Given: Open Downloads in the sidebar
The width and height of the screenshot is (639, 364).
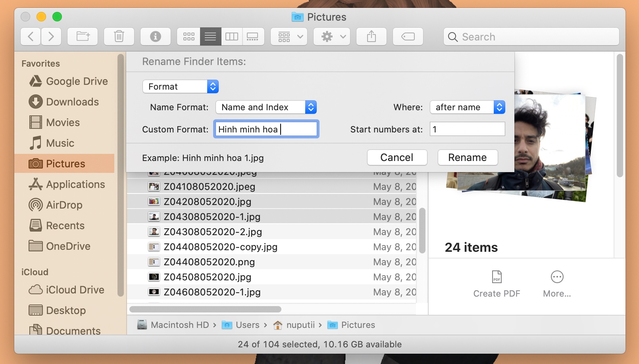Looking at the screenshot, I should click(72, 102).
